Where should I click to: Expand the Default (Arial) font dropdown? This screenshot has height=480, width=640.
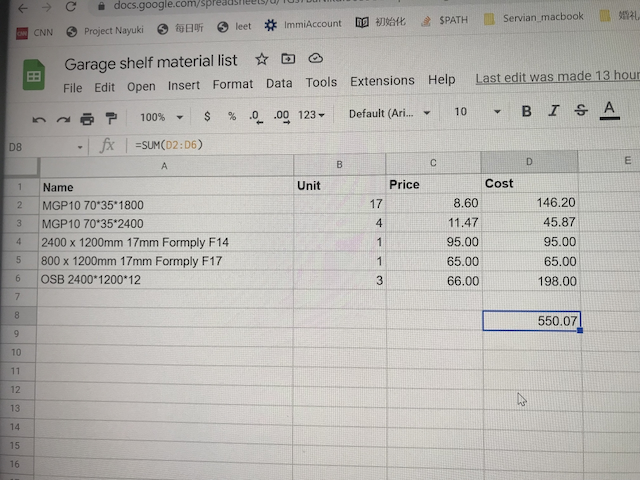[389, 114]
